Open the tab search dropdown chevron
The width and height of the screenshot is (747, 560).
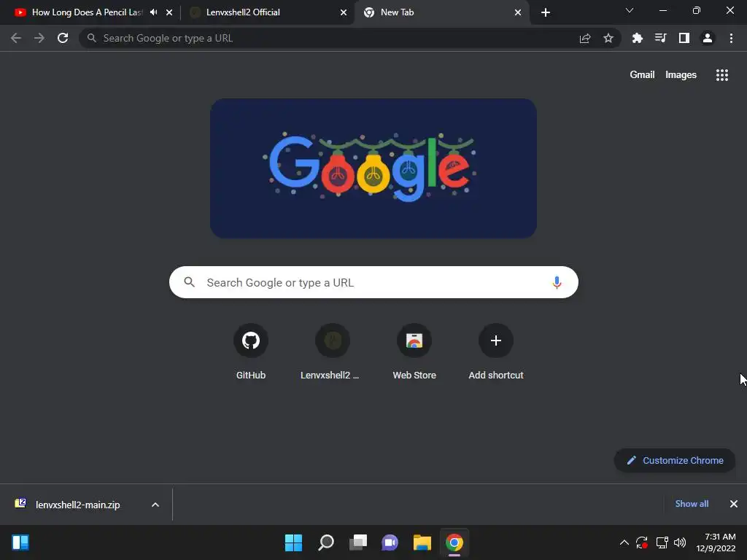[630, 10]
